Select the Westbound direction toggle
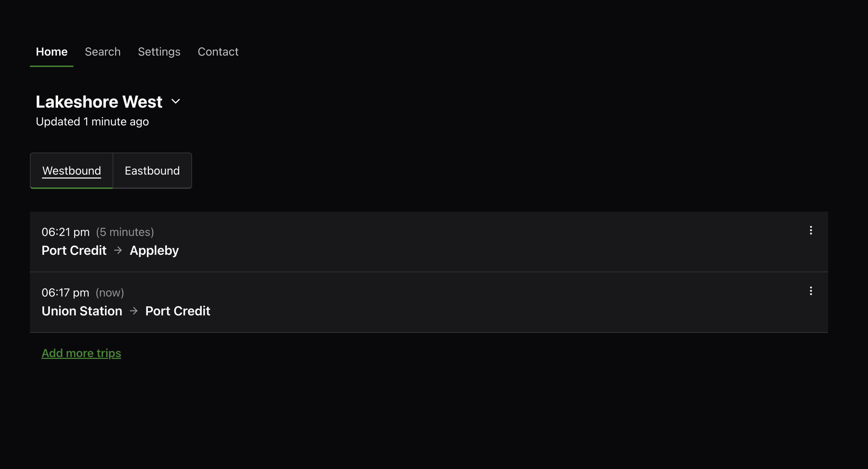 coord(72,171)
